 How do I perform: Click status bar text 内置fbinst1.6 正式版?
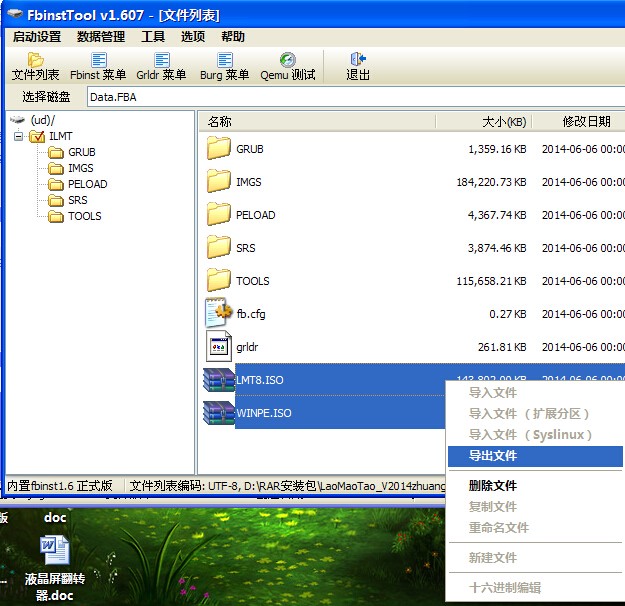60,486
